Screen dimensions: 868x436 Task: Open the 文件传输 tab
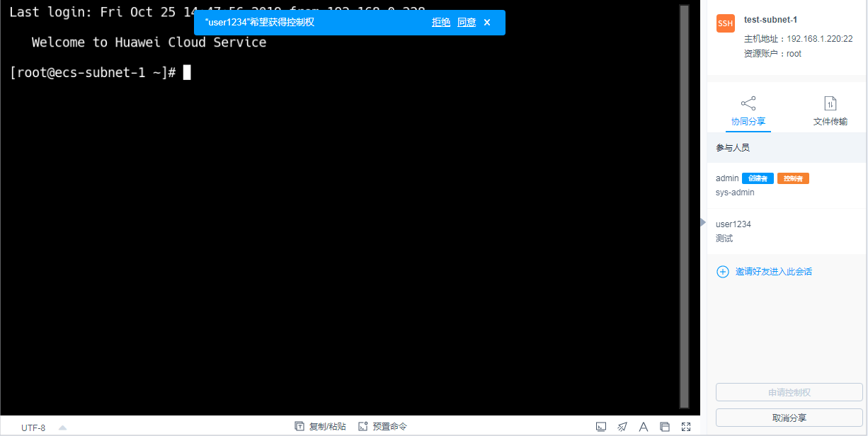point(830,122)
